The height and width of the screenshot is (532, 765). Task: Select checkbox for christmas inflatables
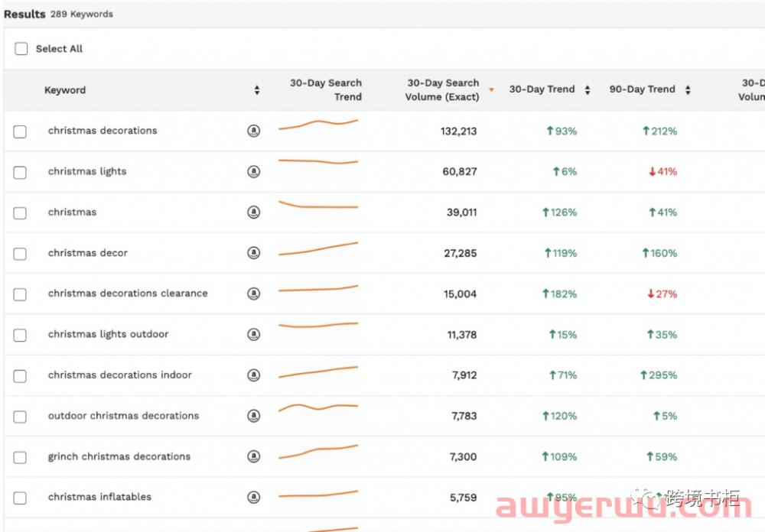[20, 498]
